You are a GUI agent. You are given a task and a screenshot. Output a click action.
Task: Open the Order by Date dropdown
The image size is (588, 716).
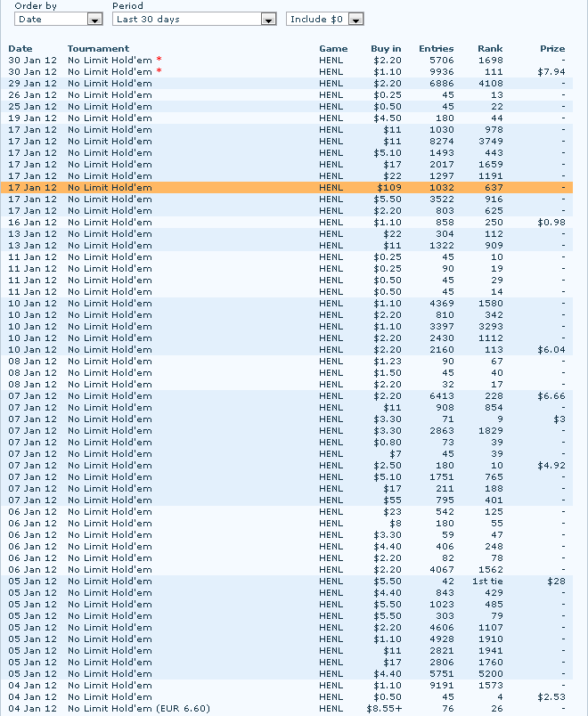58,20
